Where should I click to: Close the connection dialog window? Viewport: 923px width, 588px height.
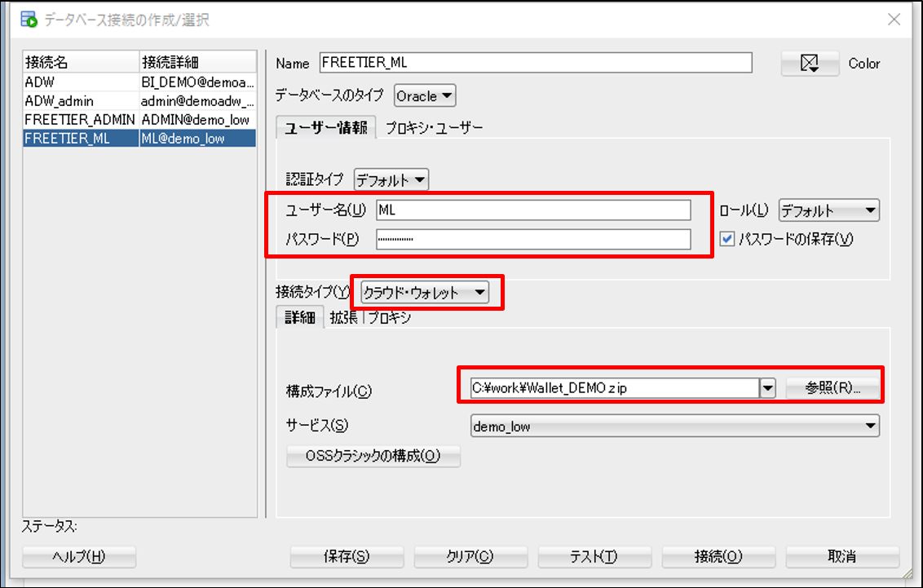point(895,20)
